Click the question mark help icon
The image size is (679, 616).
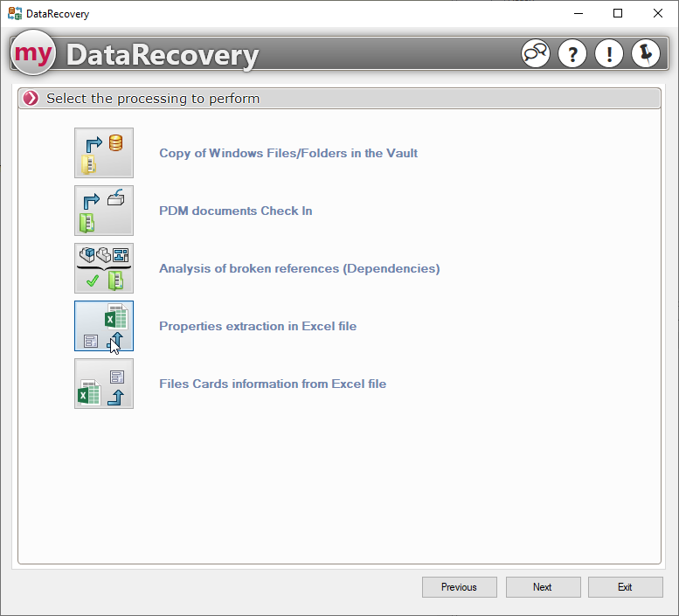pos(572,54)
